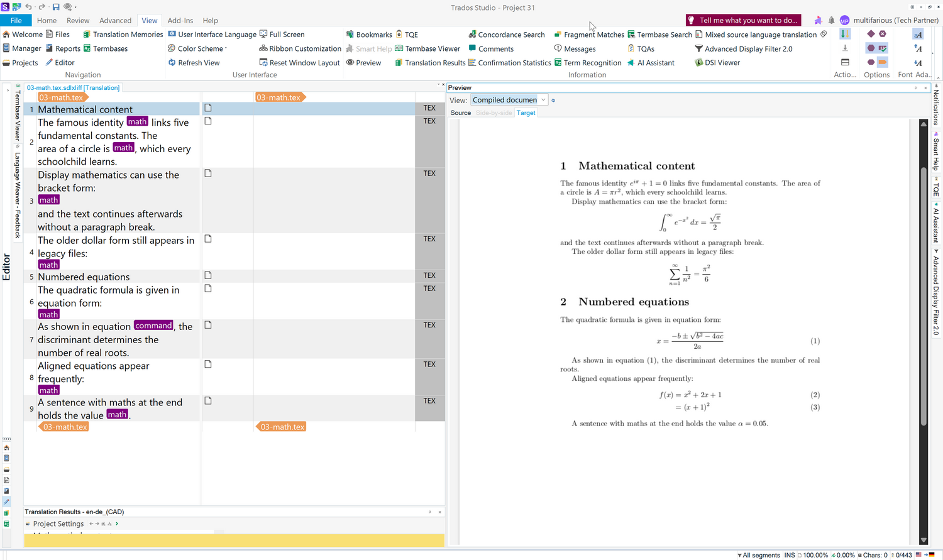Show the Translation Results window

pyautogui.click(x=431, y=63)
